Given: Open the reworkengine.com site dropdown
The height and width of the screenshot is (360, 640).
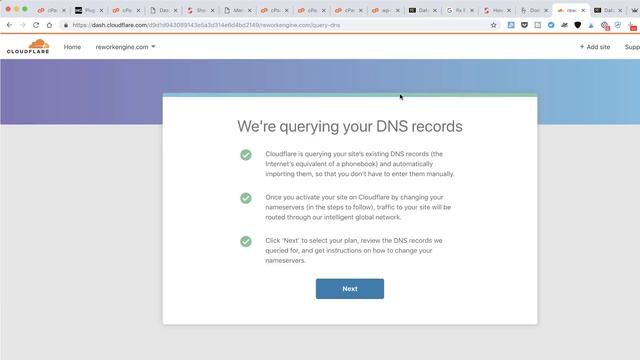Looking at the screenshot, I should [x=125, y=47].
